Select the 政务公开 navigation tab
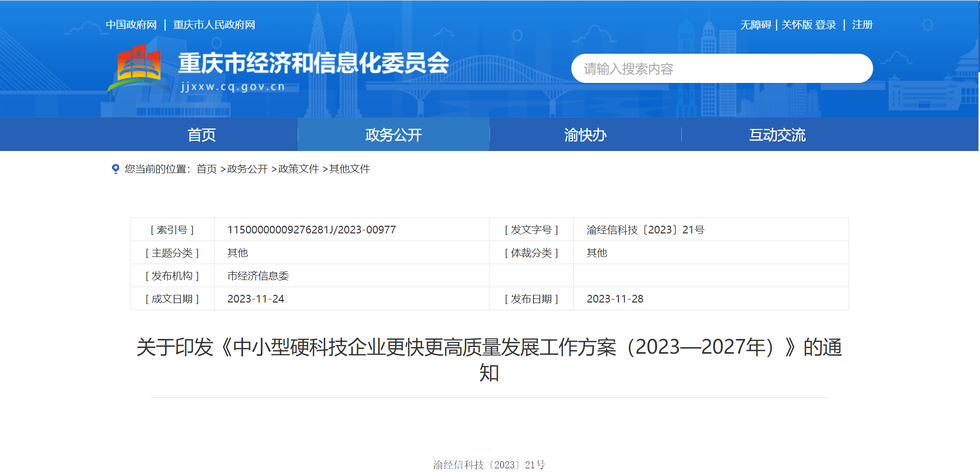Image resolution: width=980 pixels, height=474 pixels. [x=393, y=135]
